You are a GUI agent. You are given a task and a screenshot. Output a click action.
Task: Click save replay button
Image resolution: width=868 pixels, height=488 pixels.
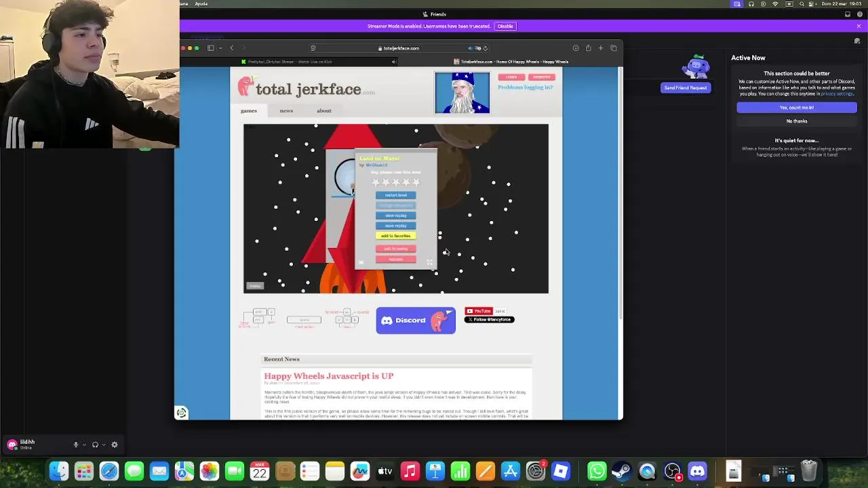(396, 226)
